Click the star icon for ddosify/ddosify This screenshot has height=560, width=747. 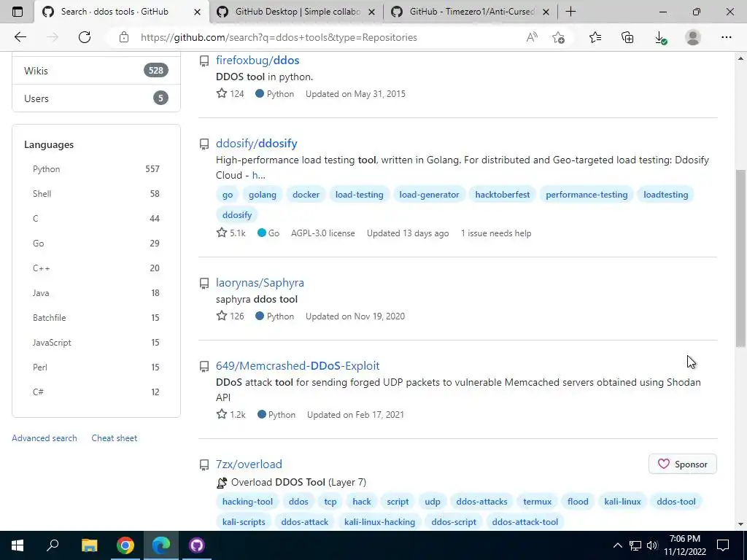point(222,233)
